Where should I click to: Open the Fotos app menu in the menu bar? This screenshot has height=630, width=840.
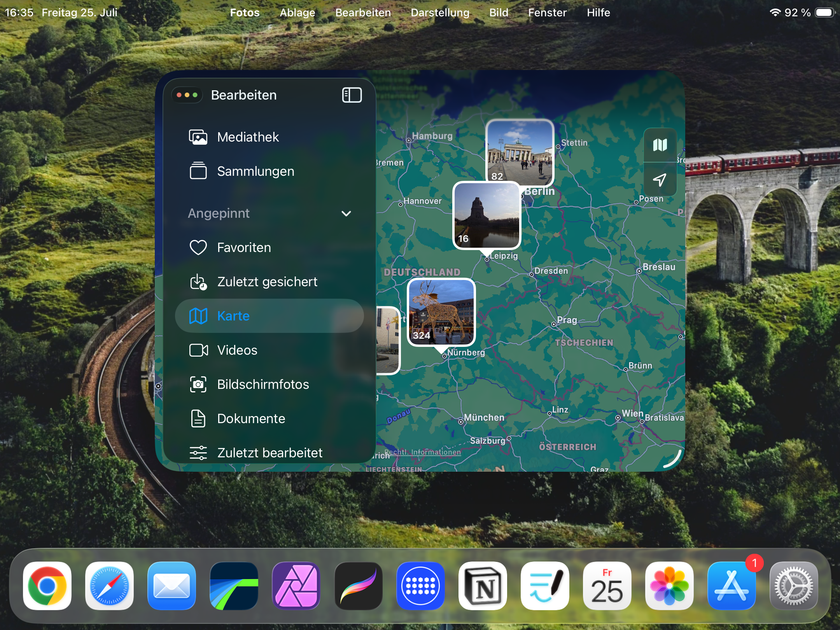tap(244, 12)
